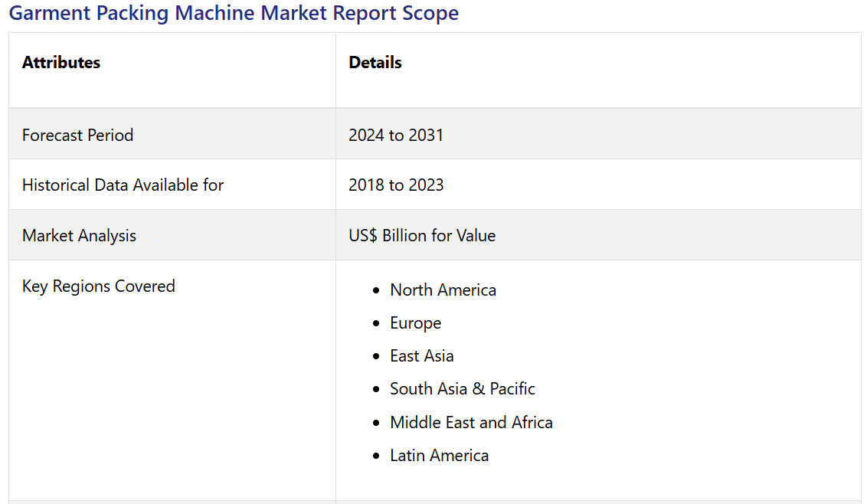Click the 'Latin America' list item
867x504 pixels.
point(439,455)
